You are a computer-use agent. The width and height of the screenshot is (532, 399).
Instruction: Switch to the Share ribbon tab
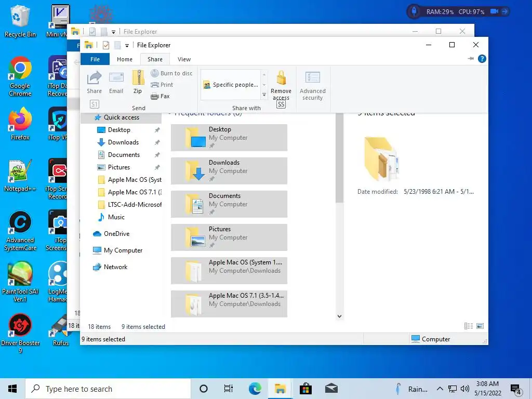[155, 59]
